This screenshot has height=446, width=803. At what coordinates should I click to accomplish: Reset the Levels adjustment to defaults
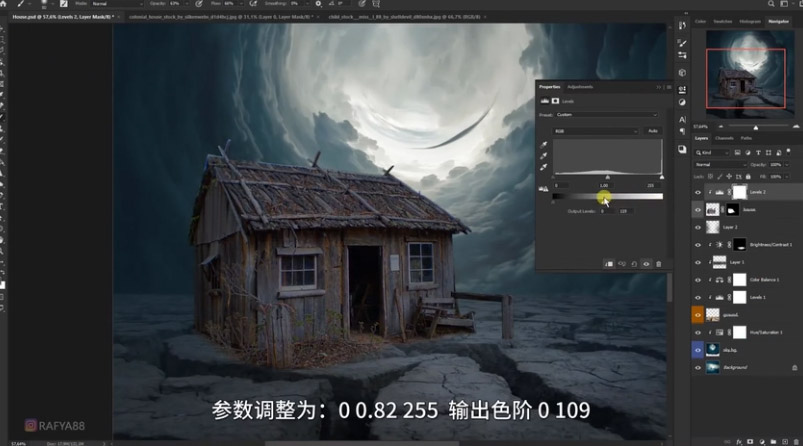[633, 263]
